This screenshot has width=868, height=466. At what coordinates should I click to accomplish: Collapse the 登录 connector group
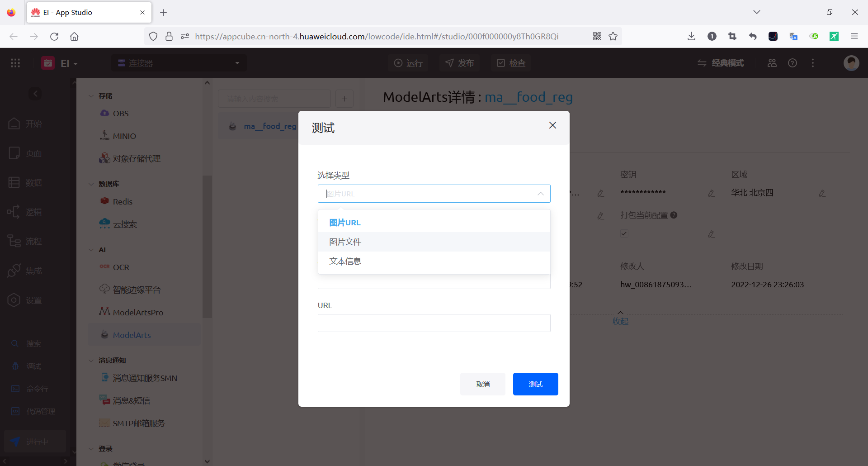click(x=91, y=449)
